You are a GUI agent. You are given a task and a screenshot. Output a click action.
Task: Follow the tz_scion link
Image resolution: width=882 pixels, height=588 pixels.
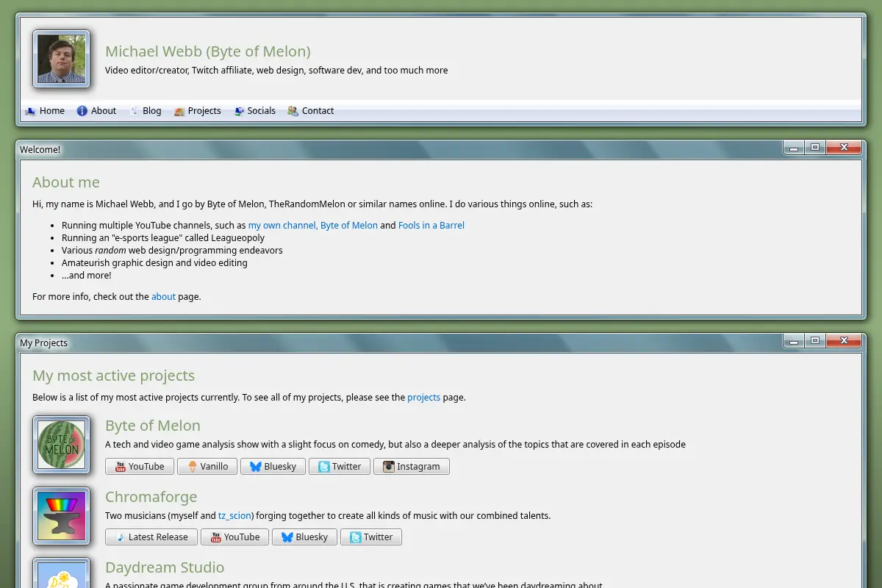[x=234, y=516]
